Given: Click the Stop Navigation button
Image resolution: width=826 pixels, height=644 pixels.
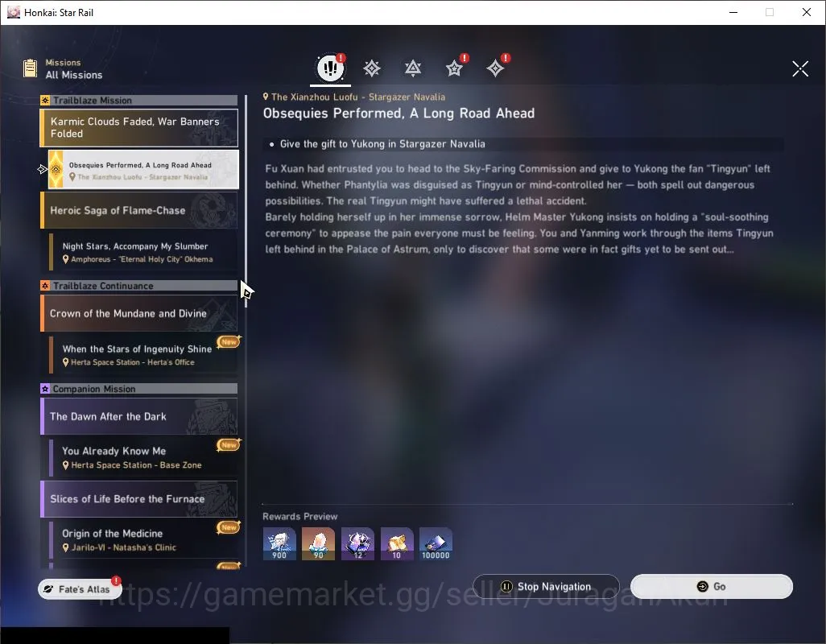Looking at the screenshot, I should click(x=547, y=586).
